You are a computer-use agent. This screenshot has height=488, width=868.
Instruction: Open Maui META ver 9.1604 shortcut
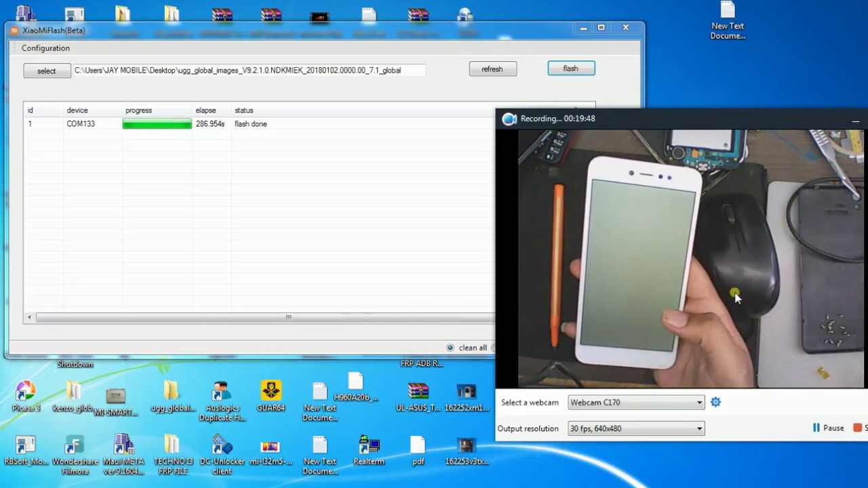[123, 455]
